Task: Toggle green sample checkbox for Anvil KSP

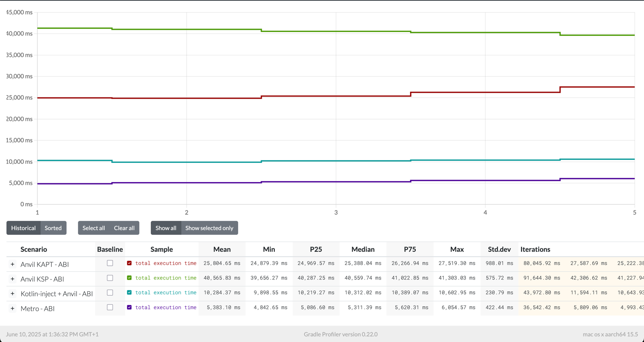Action: click(129, 278)
